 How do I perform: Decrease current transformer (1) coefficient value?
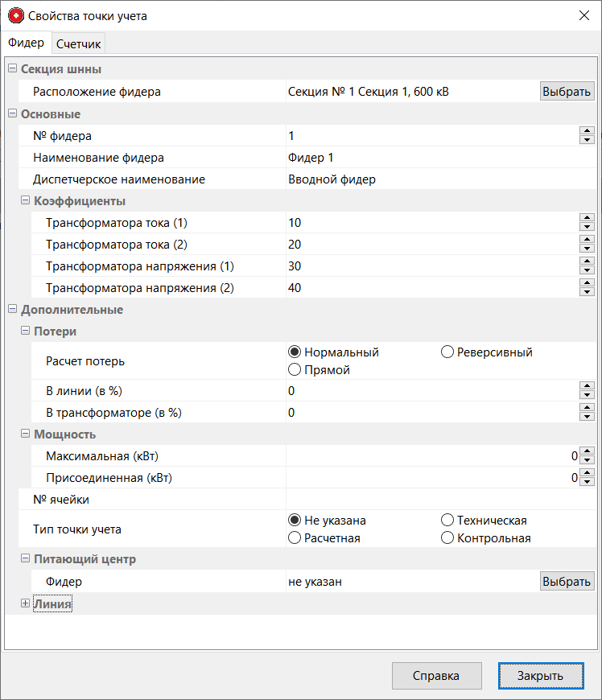click(x=587, y=227)
